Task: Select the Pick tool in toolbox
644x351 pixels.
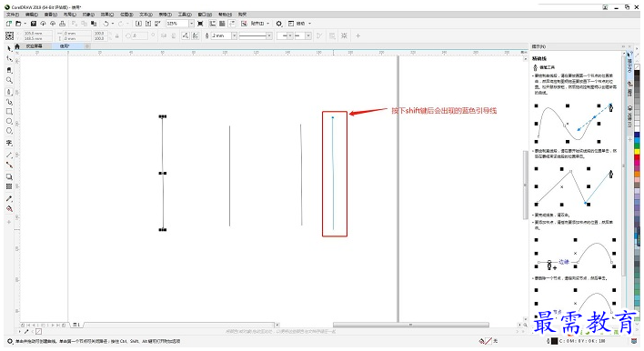Action: pos(9,49)
